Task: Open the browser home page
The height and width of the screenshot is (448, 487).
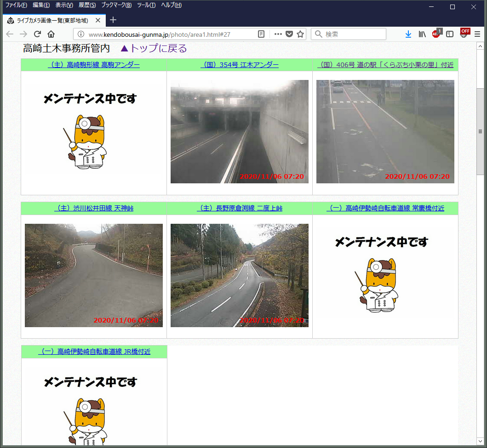Action: point(51,34)
